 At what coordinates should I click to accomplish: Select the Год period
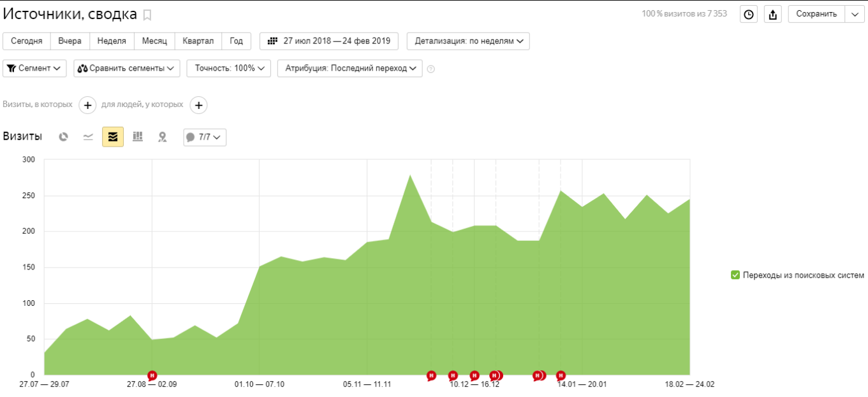click(x=237, y=41)
